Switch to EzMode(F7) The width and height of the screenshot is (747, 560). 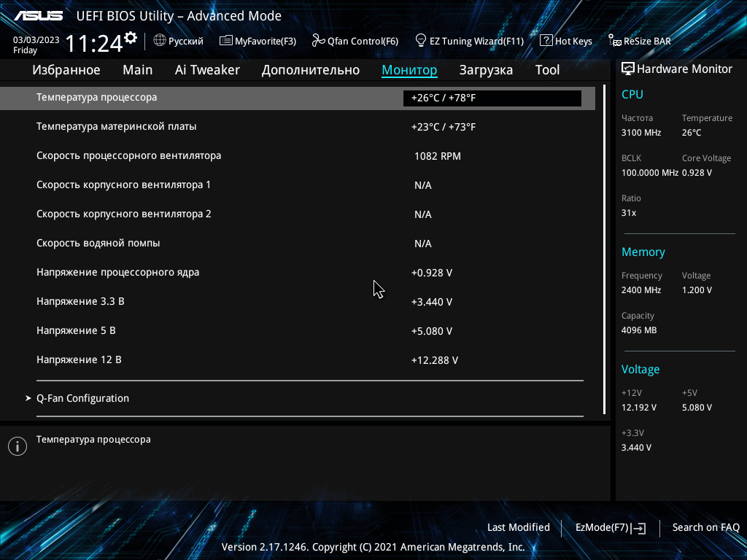click(x=611, y=528)
